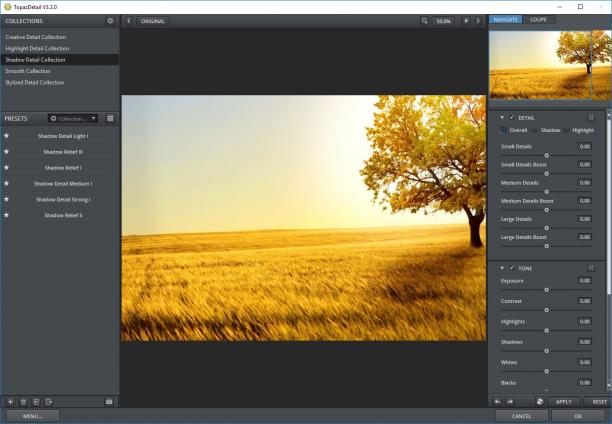Open the 50.0% zoom level box
The image size is (612, 424).
[443, 21]
